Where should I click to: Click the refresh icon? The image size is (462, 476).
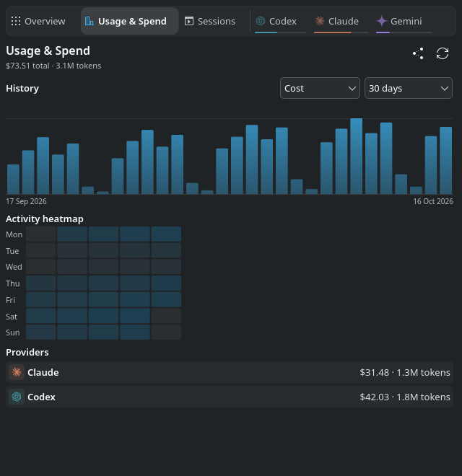443,53
